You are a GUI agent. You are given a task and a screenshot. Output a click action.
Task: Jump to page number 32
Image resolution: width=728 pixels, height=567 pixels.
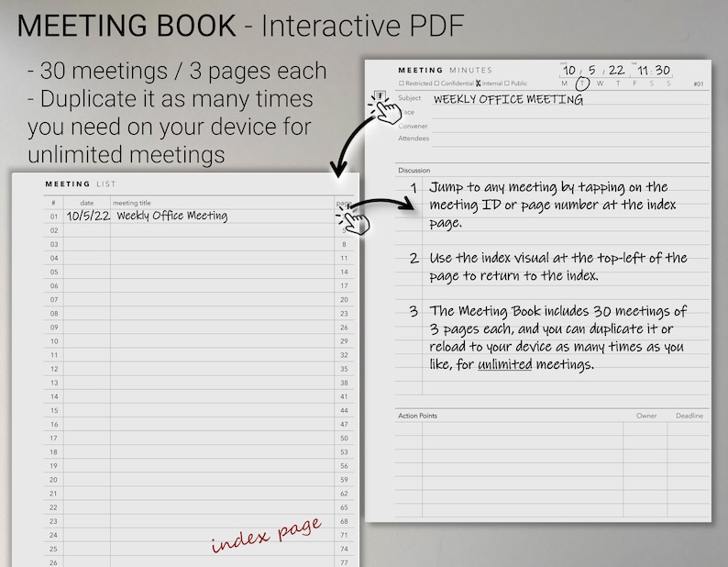pyautogui.click(x=344, y=355)
